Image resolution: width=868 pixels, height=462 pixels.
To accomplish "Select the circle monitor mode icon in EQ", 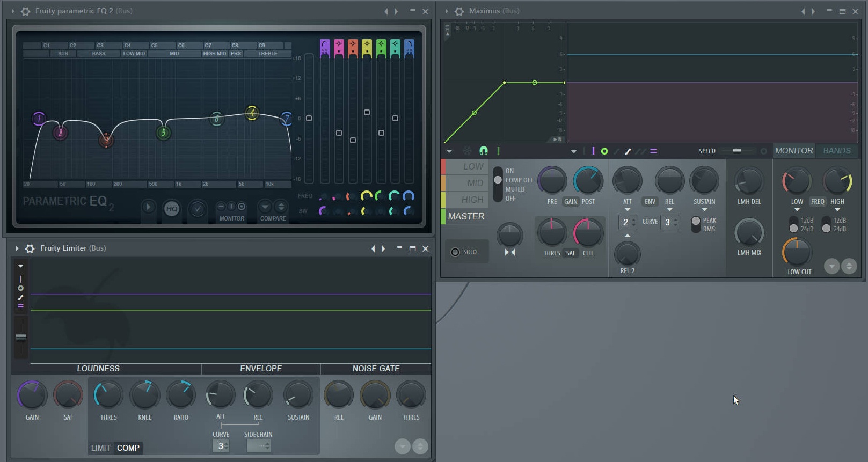I will (x=242, y=207).
